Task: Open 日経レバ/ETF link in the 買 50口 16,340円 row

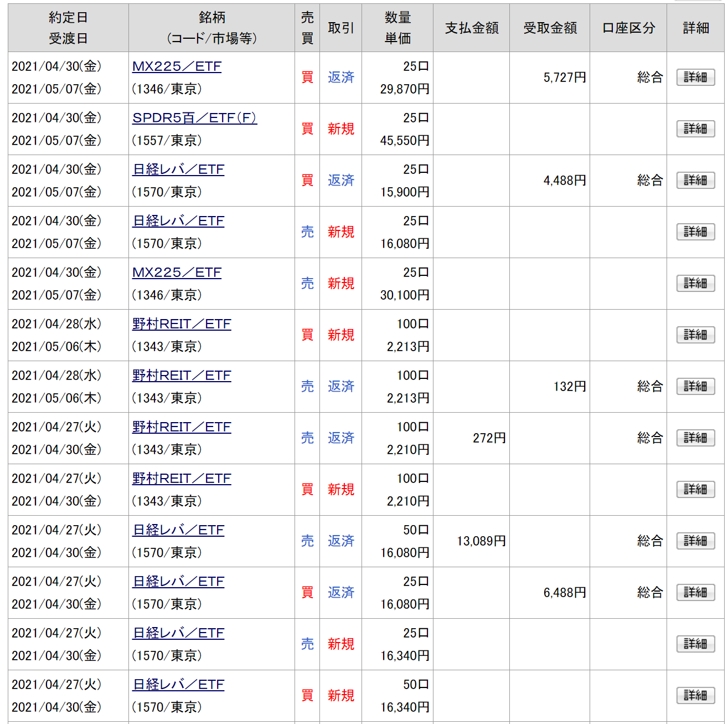Action: [x=178, y=685]
